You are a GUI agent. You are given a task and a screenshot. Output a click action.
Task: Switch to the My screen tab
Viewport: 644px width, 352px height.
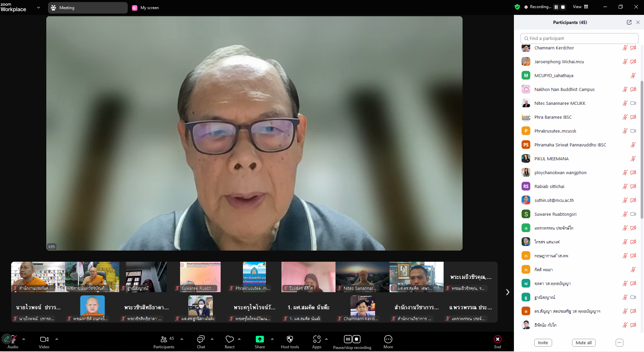145,7
